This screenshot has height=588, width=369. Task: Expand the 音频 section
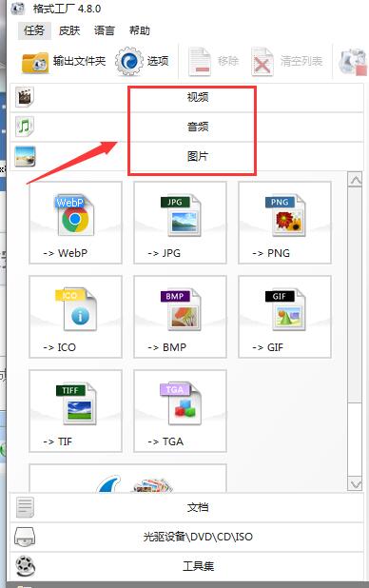[x=186, y=127]
